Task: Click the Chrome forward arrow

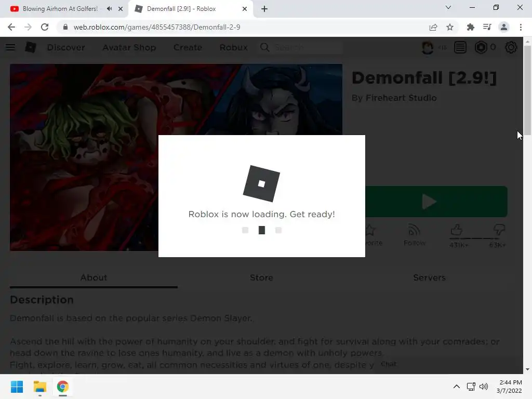Action: 28,27
